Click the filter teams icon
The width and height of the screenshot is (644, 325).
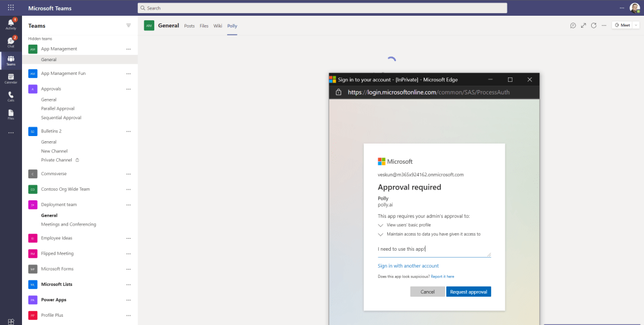tap(128, 26)
